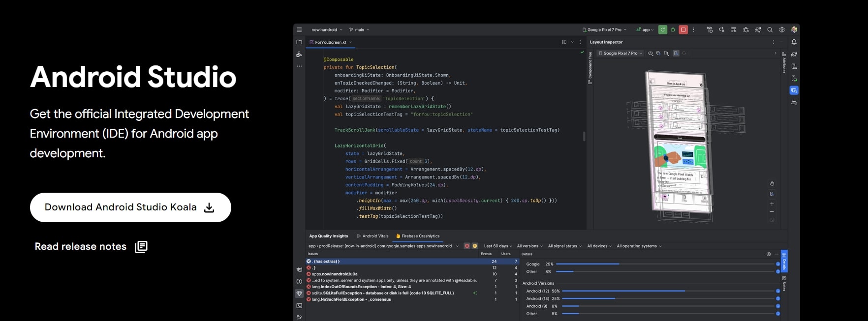
Task: Click the pan hand tool in Layout Inspector
Action: (772, 183)
